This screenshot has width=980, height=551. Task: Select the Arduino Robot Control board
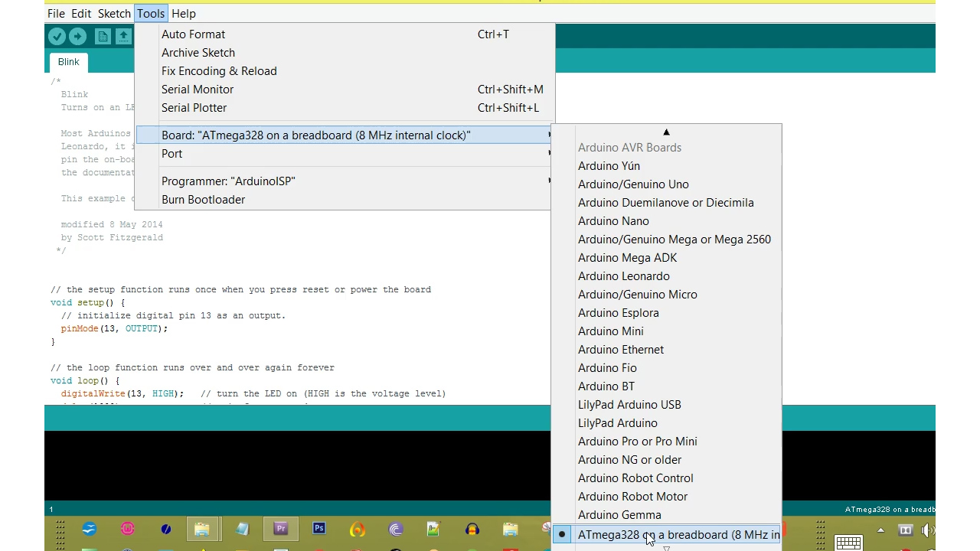[666, 478]
